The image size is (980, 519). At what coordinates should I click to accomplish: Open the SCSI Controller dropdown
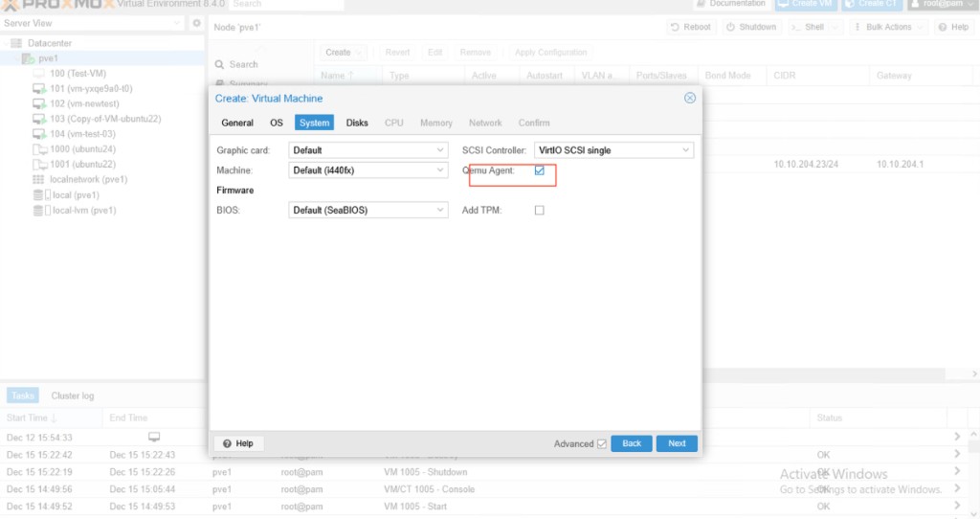coord(613,150)
